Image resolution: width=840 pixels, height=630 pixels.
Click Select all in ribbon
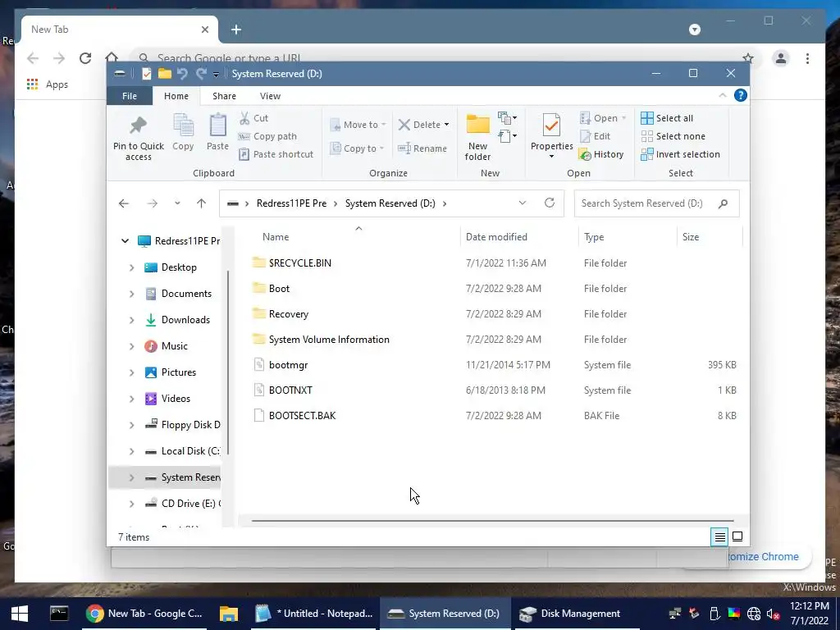tap(667, 118)
